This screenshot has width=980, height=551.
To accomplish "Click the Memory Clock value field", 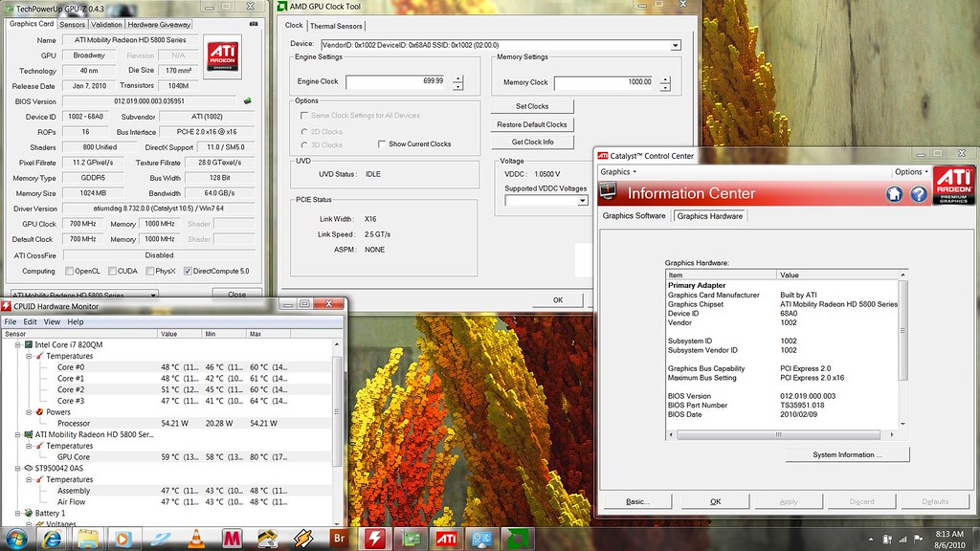I will pyautogui.click(x=604, y=82).
